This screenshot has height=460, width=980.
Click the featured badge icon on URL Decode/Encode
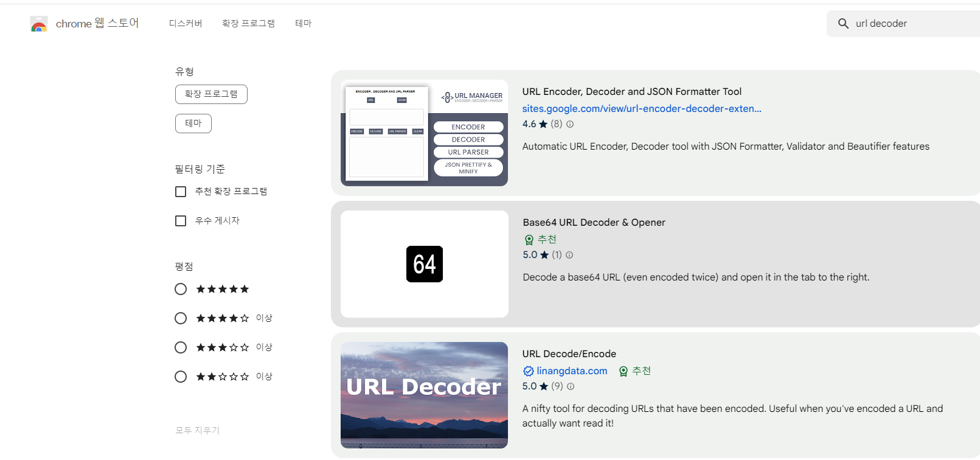coord(624,371)
